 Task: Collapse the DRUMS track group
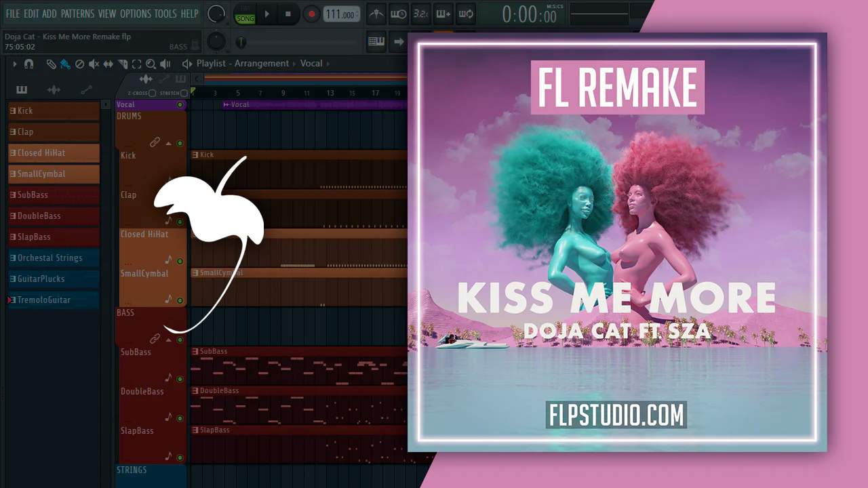[x=168, y=143]
